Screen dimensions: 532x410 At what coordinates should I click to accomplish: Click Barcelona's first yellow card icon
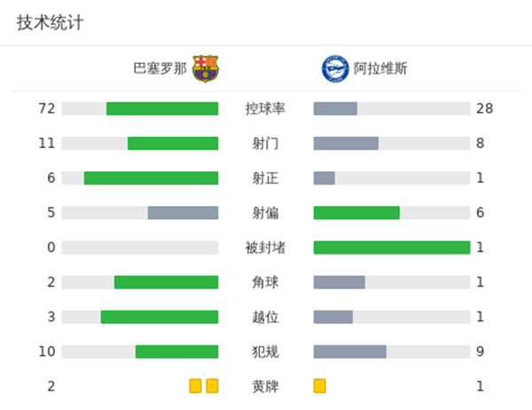[x=195, y=386]
